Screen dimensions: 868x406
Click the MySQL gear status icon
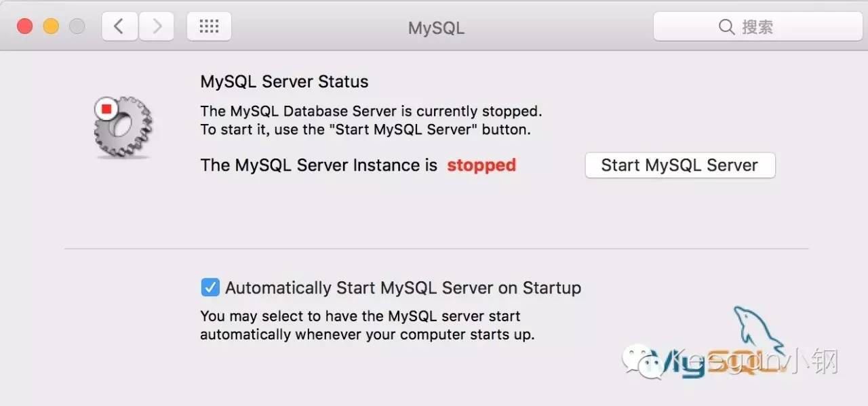(124, 127)
